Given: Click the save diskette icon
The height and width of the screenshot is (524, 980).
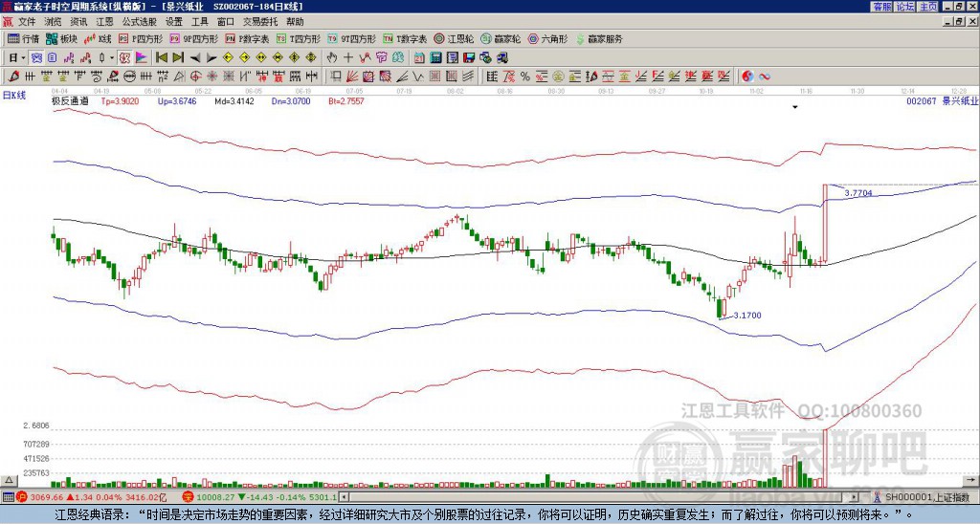Looking at the screenshot, I should [x=469, y=58].
